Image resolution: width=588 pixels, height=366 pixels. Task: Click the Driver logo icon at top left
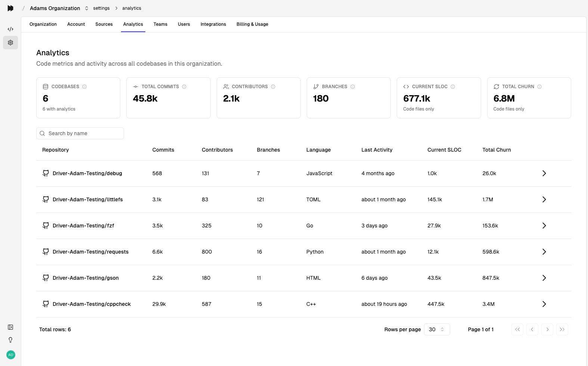tap(10, 8)
